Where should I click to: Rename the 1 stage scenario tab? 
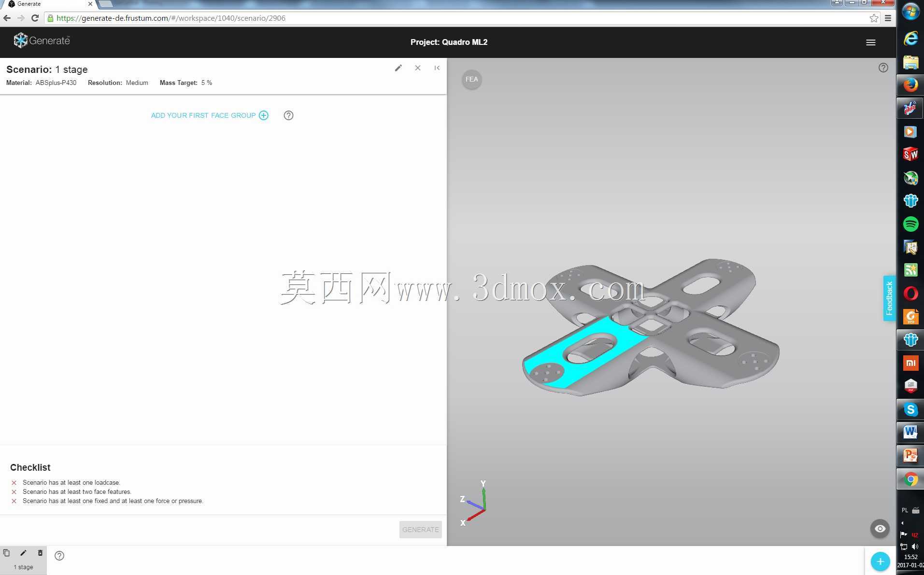coord(23,553)
